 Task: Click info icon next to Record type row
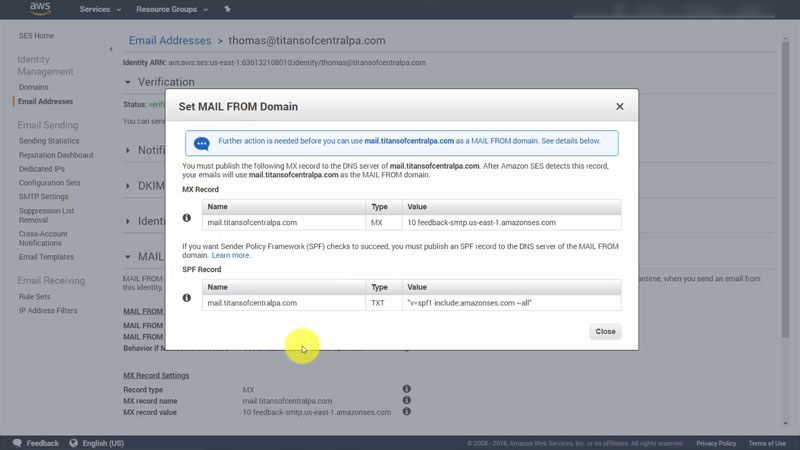407,388
